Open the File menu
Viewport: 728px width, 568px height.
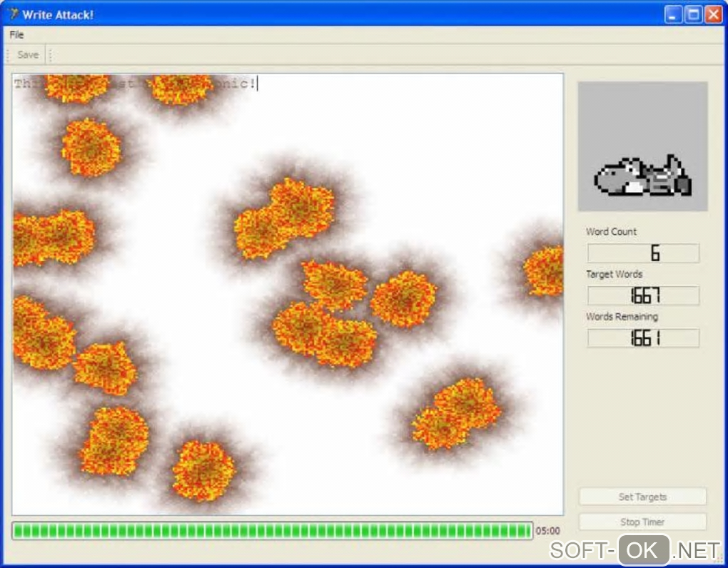pos(16,35)
